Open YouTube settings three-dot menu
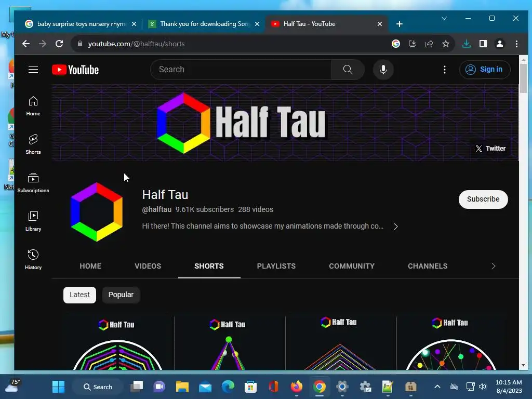This screenshot has height=399, width=532. (x=445, y=70)
